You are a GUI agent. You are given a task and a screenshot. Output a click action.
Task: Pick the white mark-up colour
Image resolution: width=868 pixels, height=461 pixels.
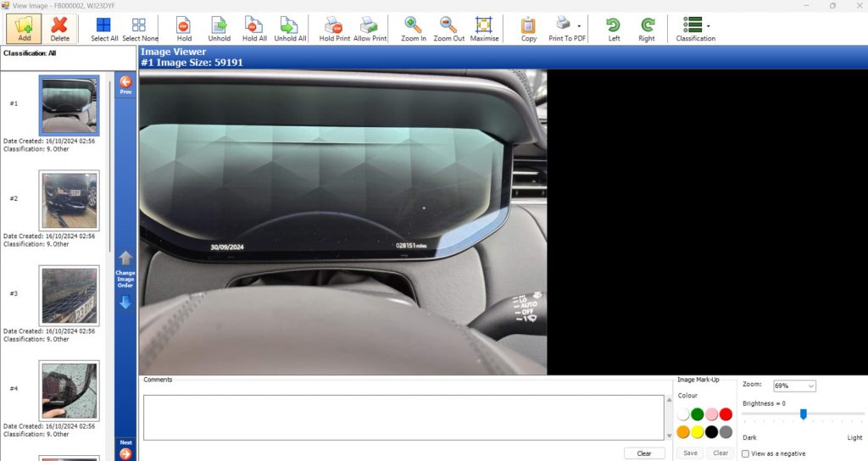[x=683, y=414]
